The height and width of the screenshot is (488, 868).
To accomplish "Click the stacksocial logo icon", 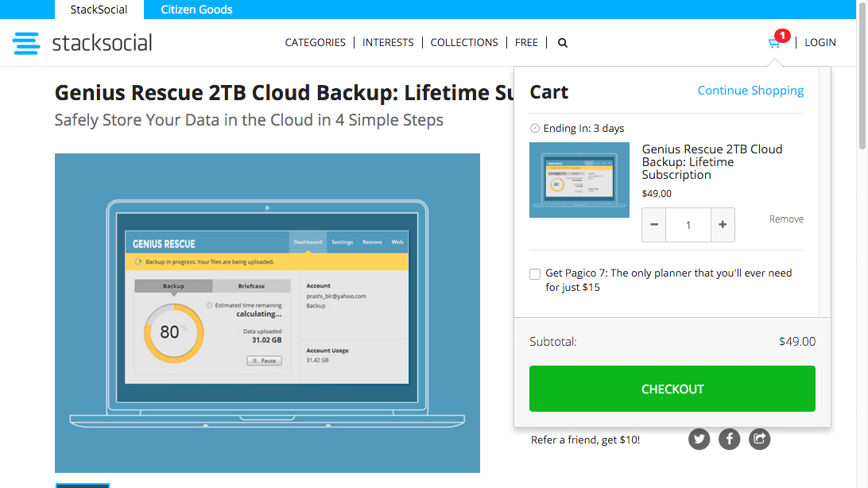I will coord(26,42).
